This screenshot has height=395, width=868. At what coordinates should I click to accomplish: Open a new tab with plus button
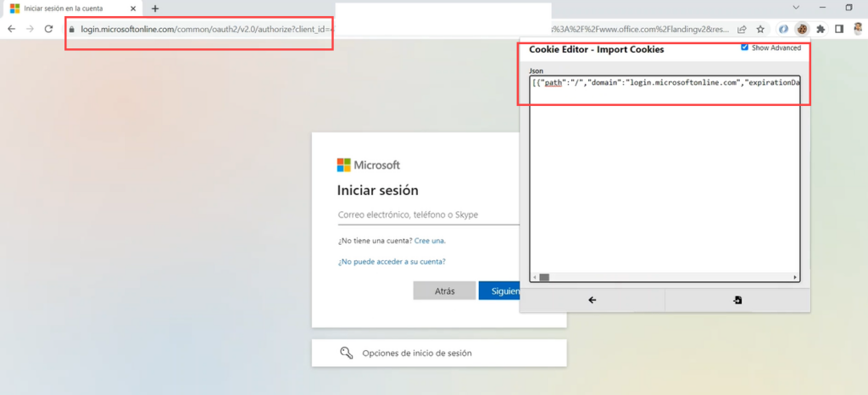155,8
